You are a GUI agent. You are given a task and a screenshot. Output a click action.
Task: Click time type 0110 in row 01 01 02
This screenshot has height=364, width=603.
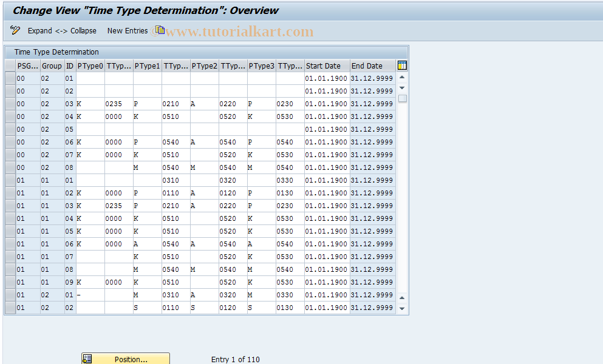click(175, 193)
